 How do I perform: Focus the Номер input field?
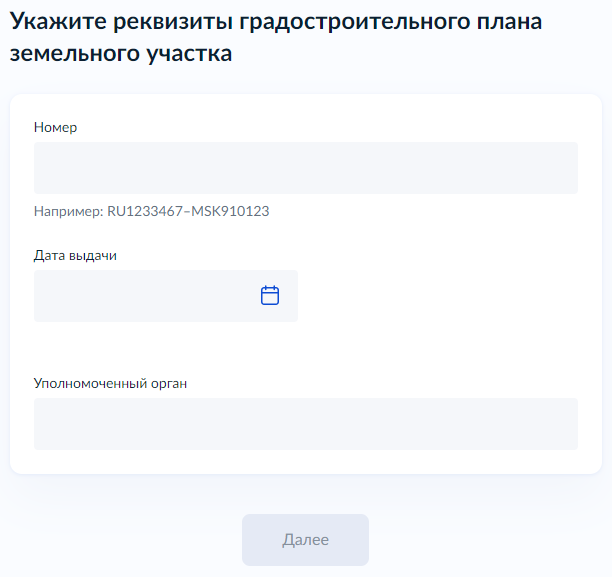[306, 168]
